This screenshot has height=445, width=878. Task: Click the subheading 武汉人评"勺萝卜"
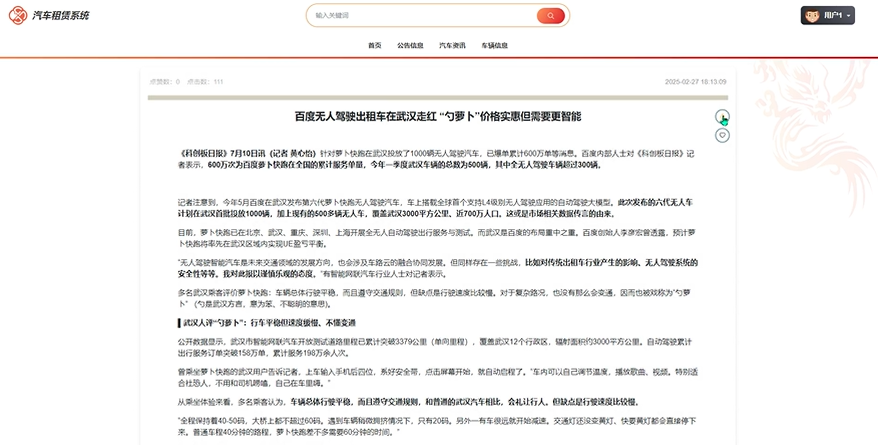click(267, 323)
